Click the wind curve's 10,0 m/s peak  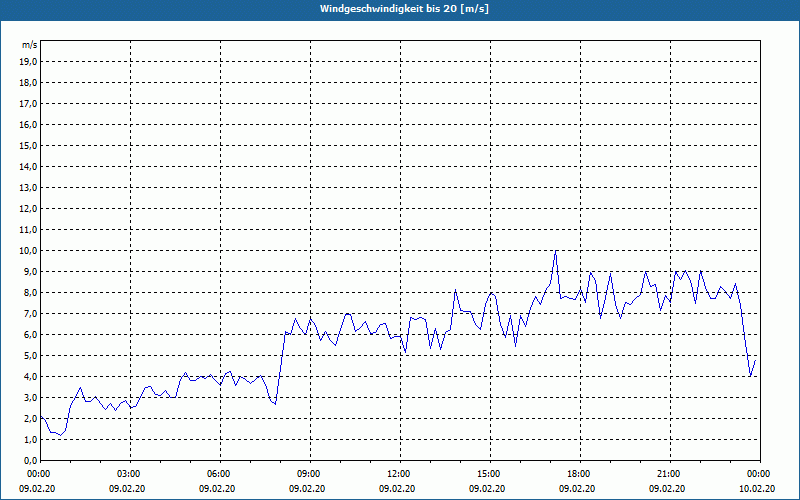[556, 251]
